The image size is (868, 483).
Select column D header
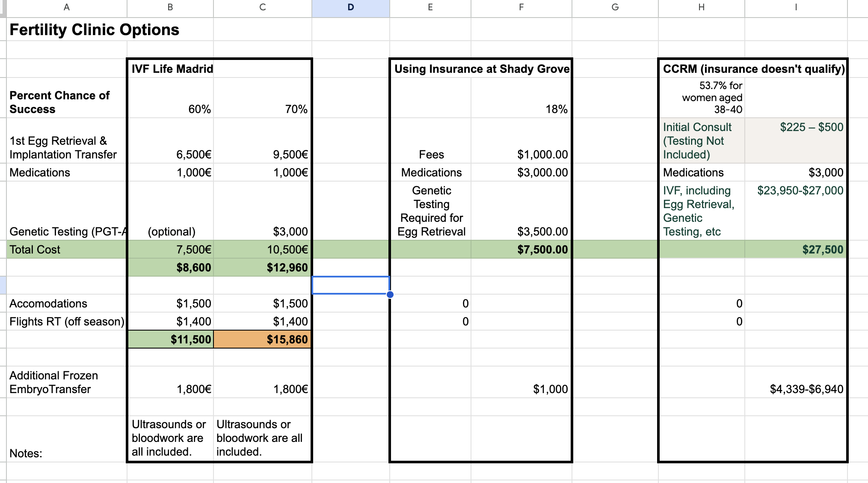point(350,7)
